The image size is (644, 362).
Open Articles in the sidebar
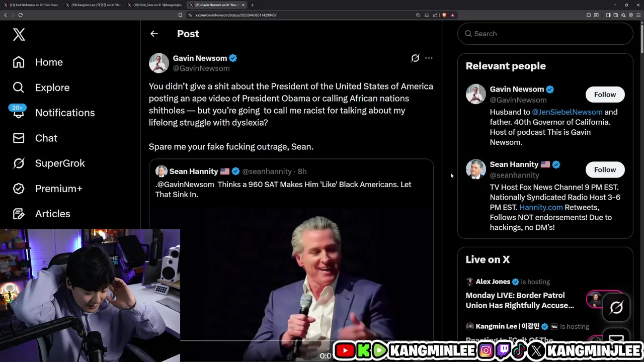pyautogui.click(x=41, y=214)
